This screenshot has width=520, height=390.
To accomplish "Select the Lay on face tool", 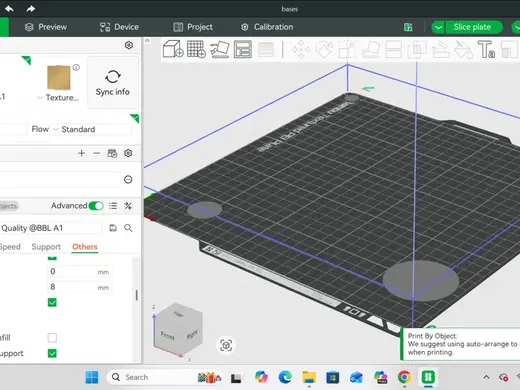I will tap(370, 50).
